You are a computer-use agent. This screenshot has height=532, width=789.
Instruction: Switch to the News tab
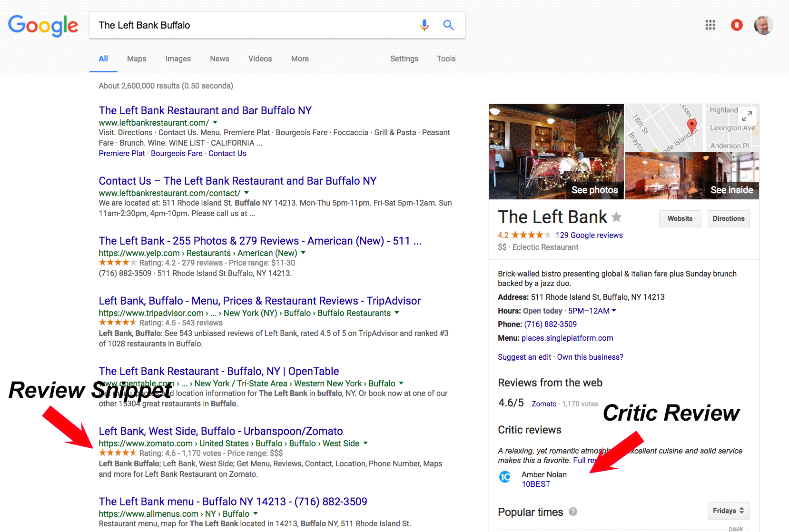click(219, 59)
